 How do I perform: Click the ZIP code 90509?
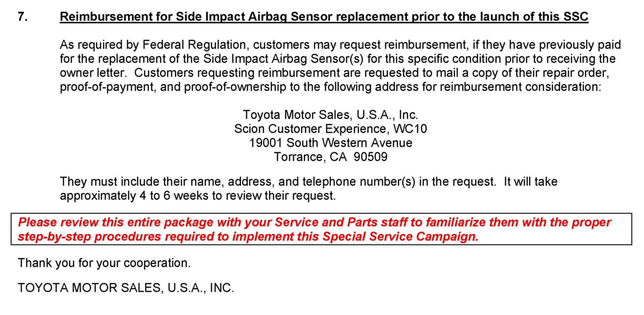(x=370, y=157)
